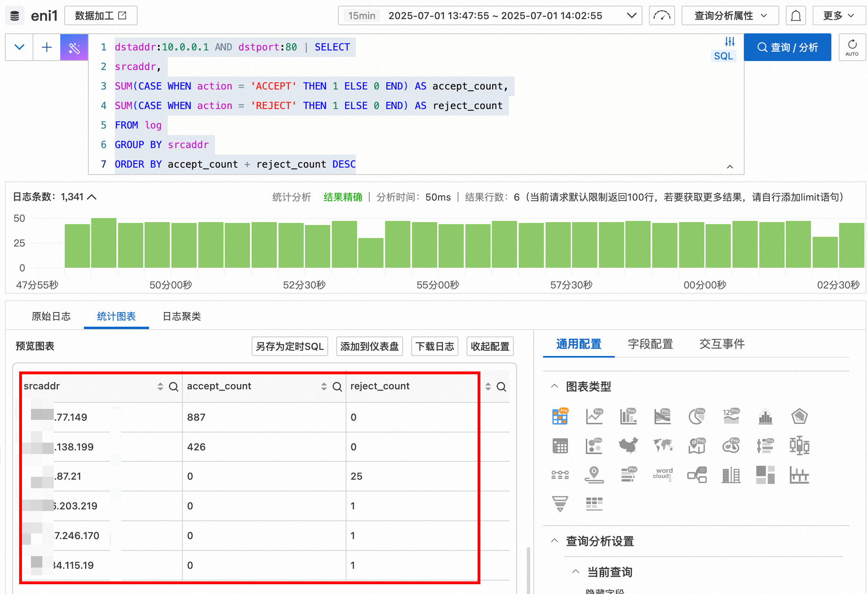Select the table Pro chart type icon
Image resolution: width=868 pixels, height=594 pixels.
click(x=560, y=416)
